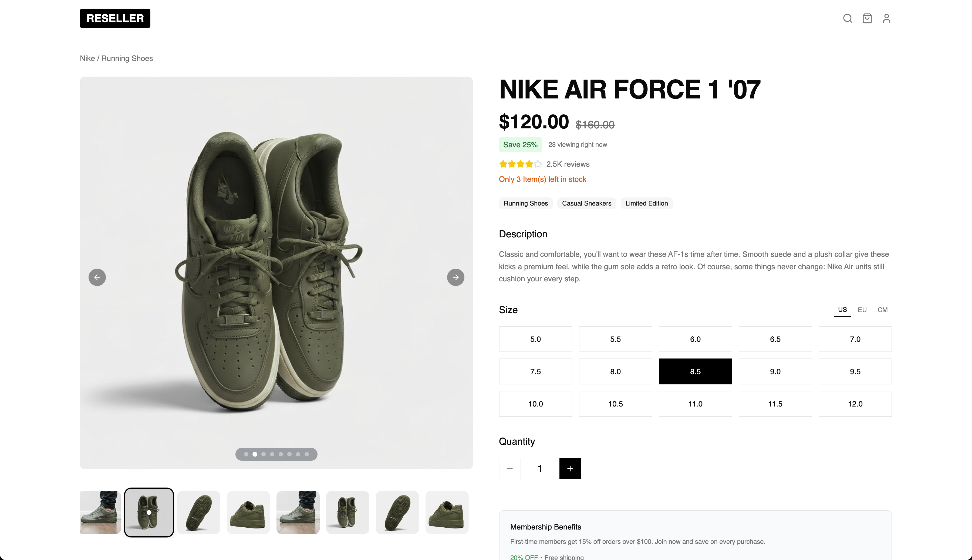
Task: Switch sizes to EU units
Action: point(862,310)
